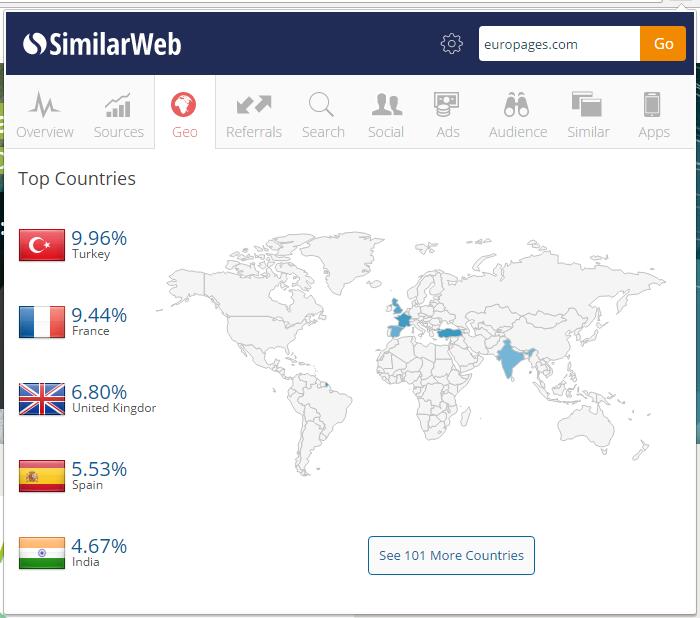The image size is (700, 618).
Task: Open the Audience binoculars tab
Action: point(518,115)
